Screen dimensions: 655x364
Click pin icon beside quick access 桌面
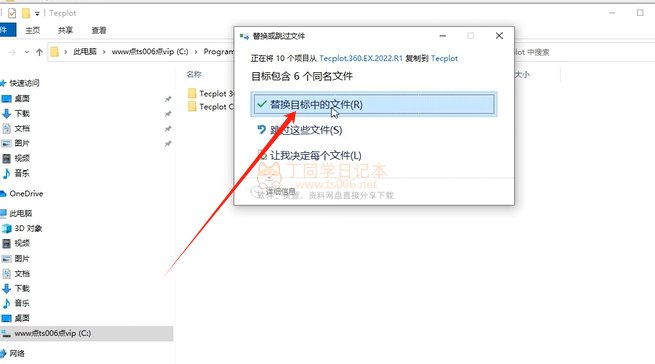pyautogui.click(x=168, y=99)
